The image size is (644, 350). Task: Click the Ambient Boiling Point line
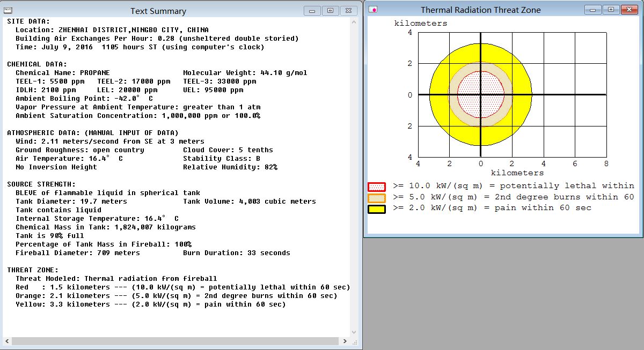(x=84, y=99)
